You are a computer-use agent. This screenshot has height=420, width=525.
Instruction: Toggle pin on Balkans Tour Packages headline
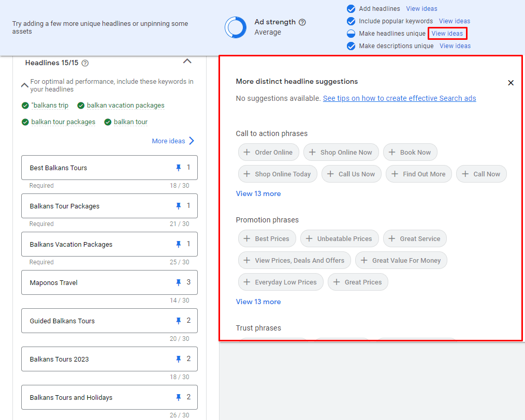pos(179,206)
